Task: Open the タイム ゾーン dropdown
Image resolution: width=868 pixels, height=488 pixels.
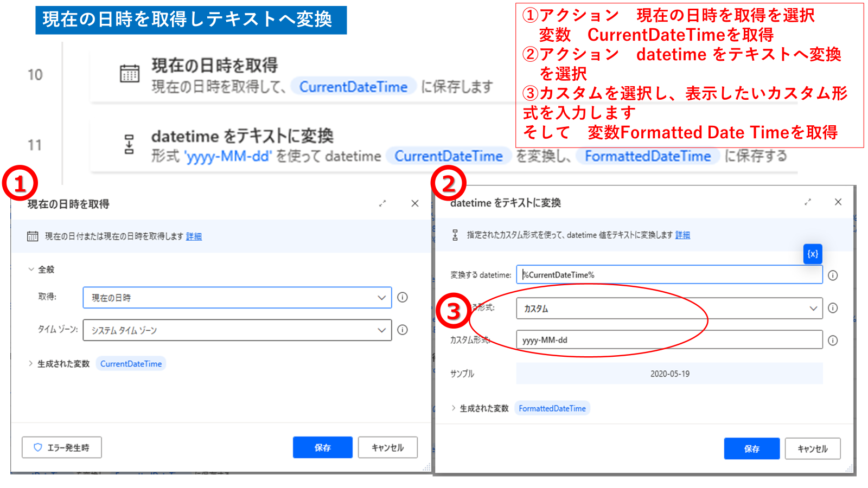Action: coord(237,330)
